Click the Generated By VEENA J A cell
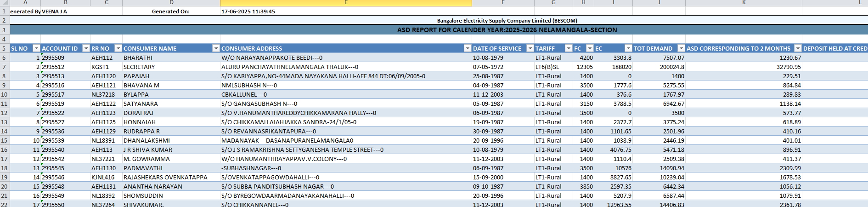 (39, 11)
